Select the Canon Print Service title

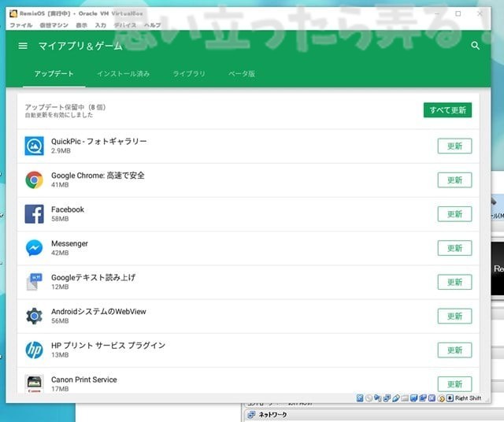click(84, 379)
